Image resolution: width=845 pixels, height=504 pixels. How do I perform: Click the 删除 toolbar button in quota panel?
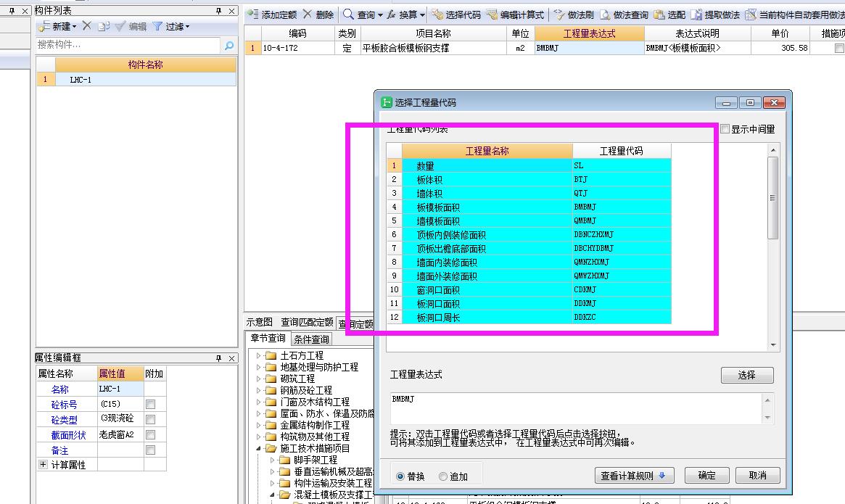[x=318, y=15]
